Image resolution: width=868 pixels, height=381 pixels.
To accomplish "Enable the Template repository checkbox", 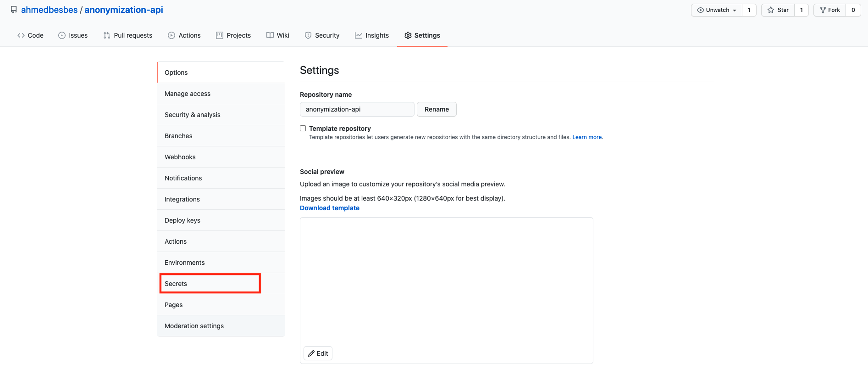I will (x=303, y=129).
